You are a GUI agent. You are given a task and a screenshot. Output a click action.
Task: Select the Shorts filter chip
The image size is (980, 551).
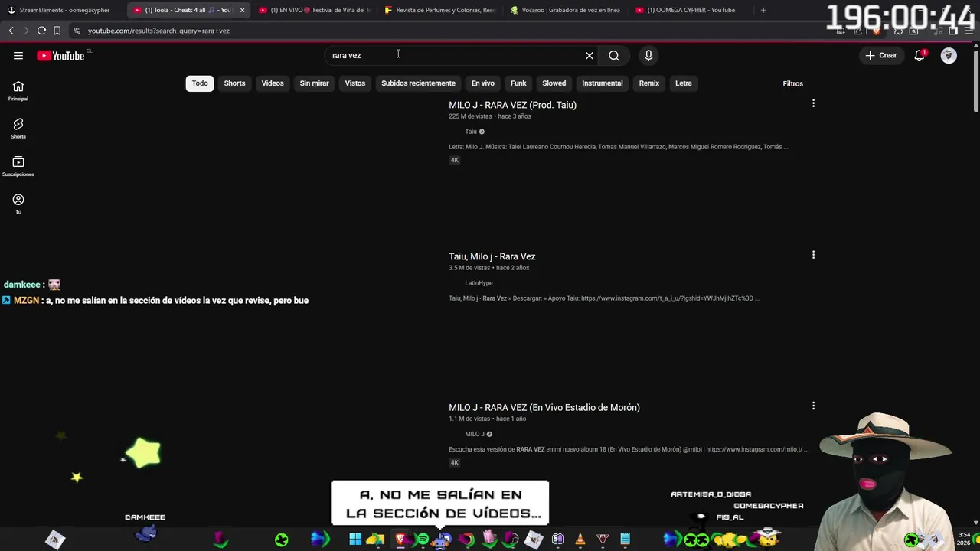(234, 83)
